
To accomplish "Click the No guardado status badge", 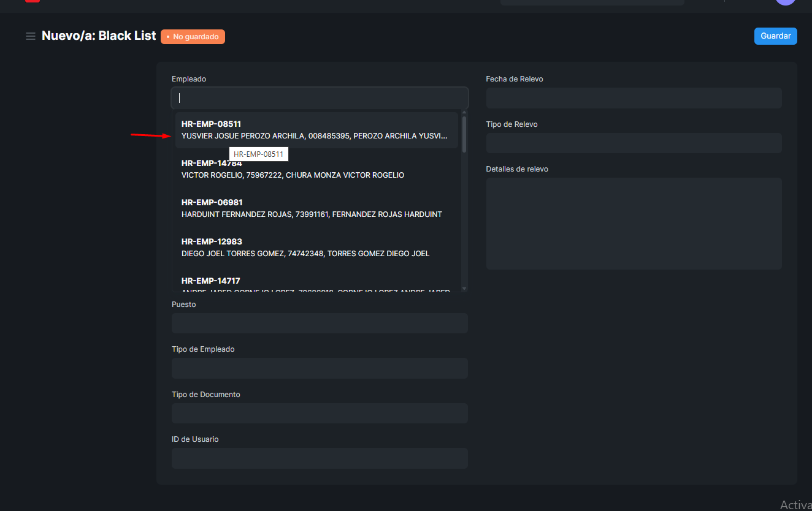I will [x=193, y=37].
